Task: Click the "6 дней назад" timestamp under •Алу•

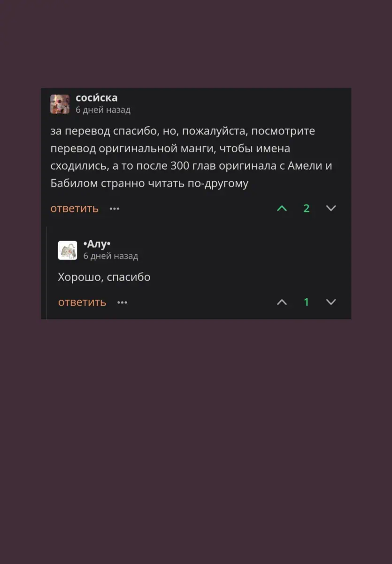Action: point(111,256)
